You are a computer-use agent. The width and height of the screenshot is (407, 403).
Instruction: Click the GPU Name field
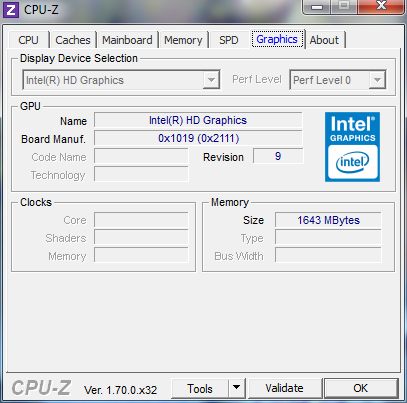(x=198, y=120)
